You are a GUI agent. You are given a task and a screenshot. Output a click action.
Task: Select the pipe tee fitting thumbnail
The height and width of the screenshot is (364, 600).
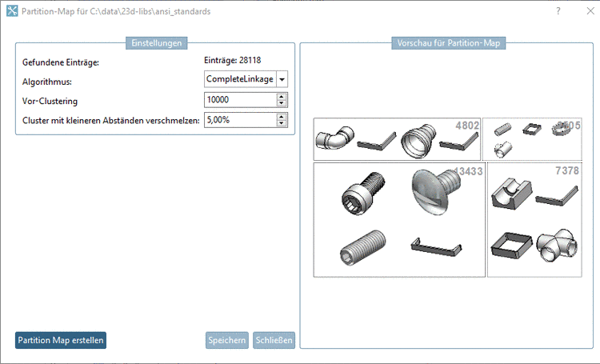pos(557,246)
